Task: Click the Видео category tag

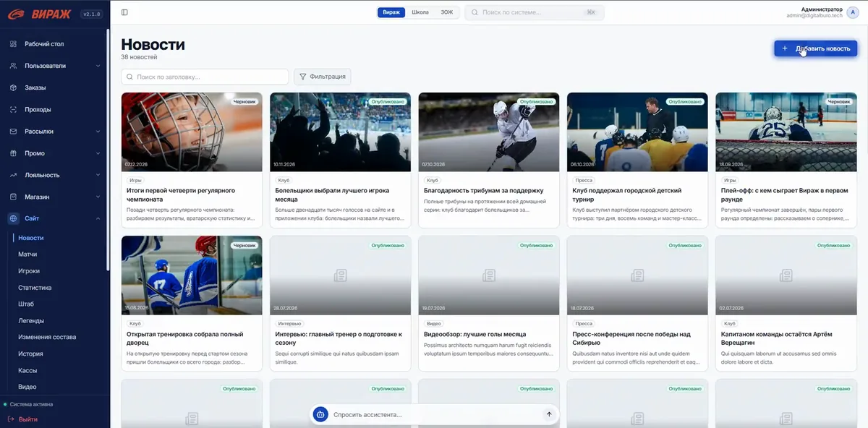Action: (x=433, y=324)
